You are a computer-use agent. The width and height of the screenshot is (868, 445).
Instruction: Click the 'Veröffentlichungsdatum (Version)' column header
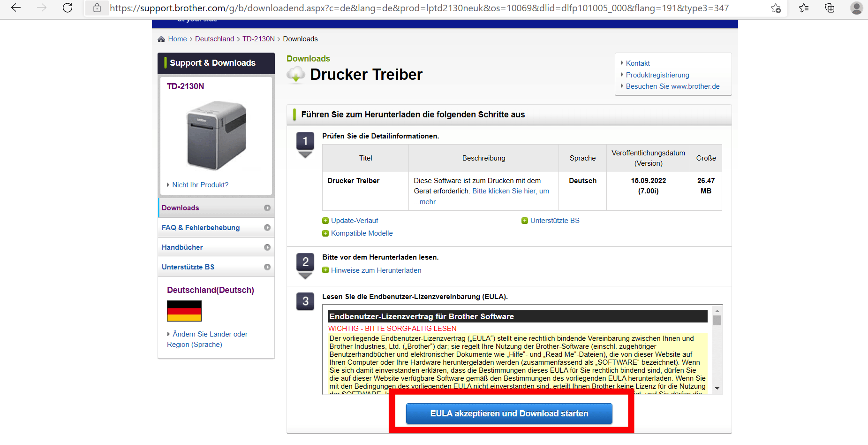[x=648, y=158]
